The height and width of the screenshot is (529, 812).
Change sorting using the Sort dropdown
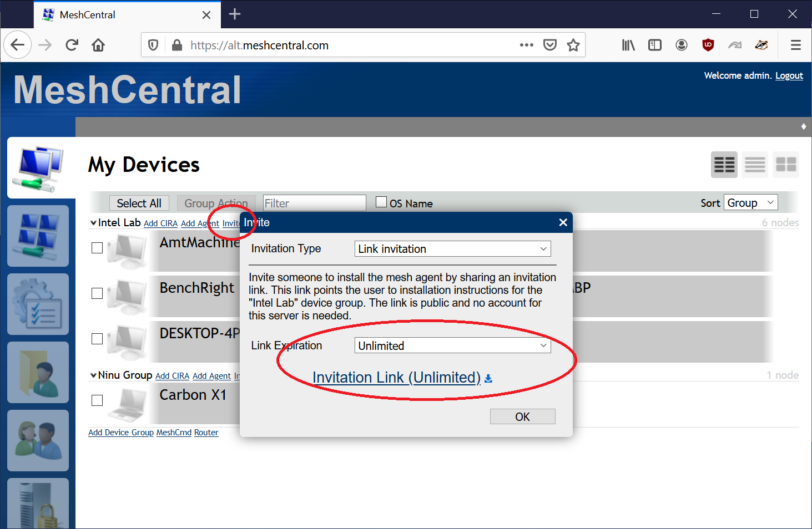click(750, 202)
